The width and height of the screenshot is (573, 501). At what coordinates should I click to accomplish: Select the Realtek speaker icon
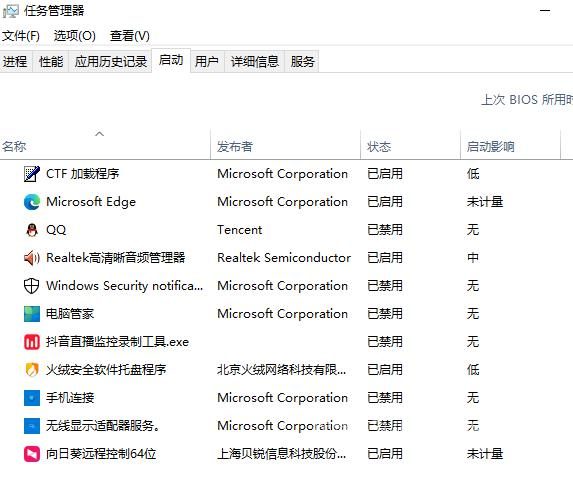[32, 258]
